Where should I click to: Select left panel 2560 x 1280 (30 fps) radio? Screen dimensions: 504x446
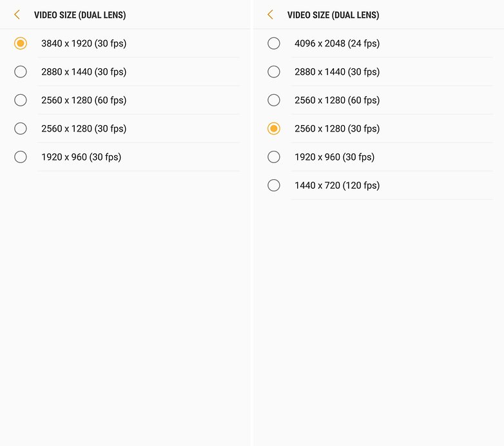coord(21,128)
